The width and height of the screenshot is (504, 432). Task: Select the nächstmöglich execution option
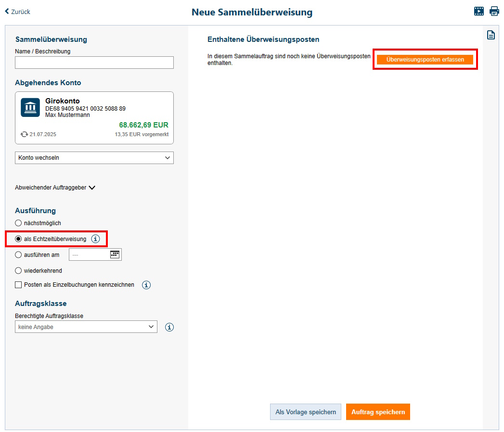(x=18, y=223)
